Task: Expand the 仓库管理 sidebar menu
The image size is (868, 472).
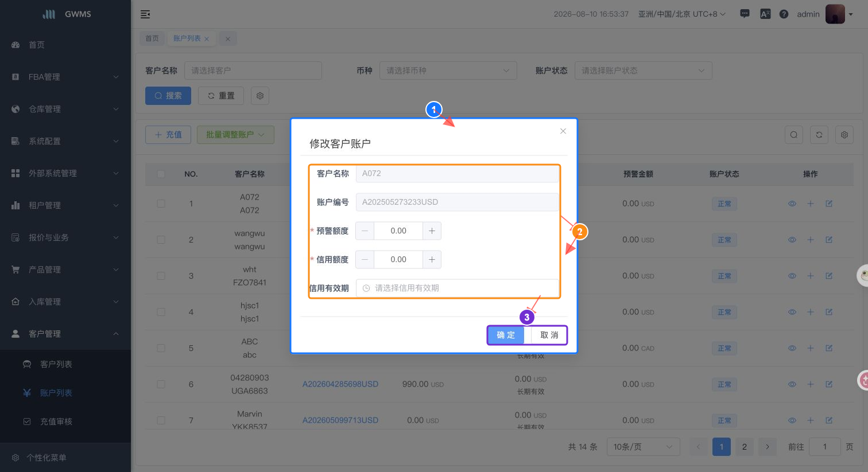Action: pyautogui.click(x=65, y=109)
